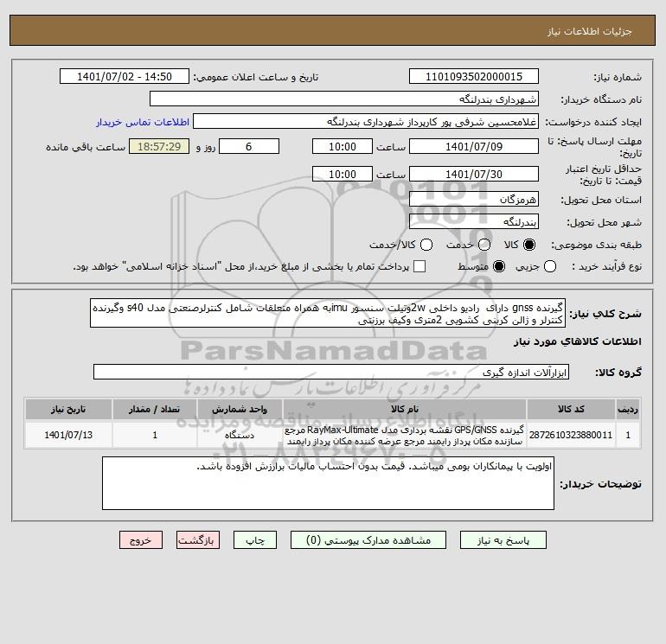Image resolution: width=666 pixels, height=644 pixels.
Task: Click the buyer name field شهرداری بندرلنگه
Action: tap(344, 99)
